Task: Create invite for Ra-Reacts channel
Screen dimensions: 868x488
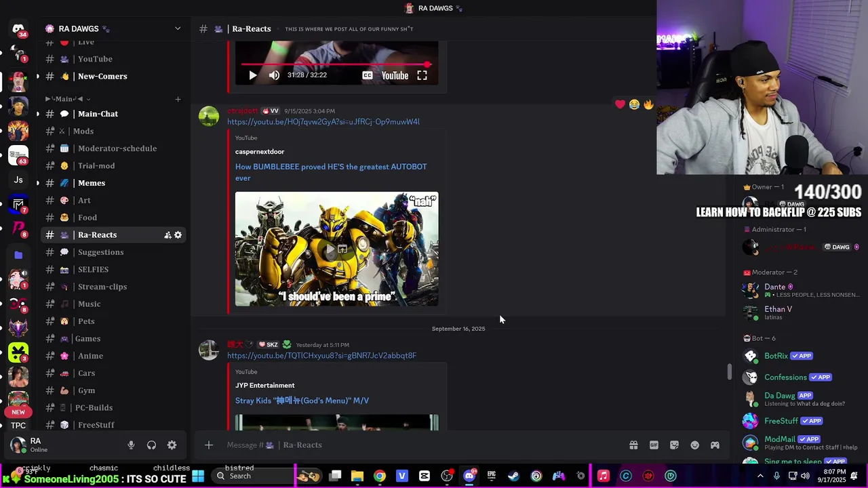Action: coord(167,235)
